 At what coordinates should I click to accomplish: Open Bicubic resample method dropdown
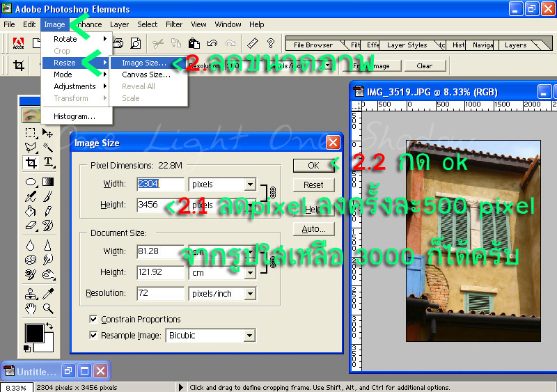250,336
